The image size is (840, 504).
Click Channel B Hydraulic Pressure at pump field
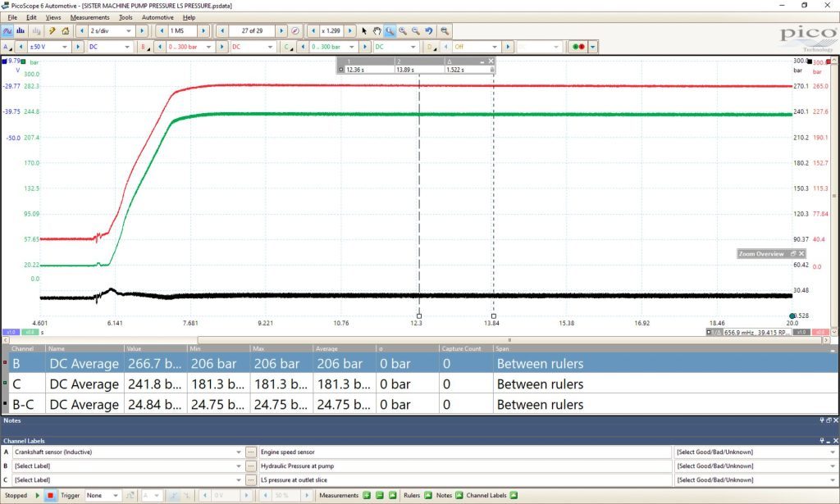[464, 466]
